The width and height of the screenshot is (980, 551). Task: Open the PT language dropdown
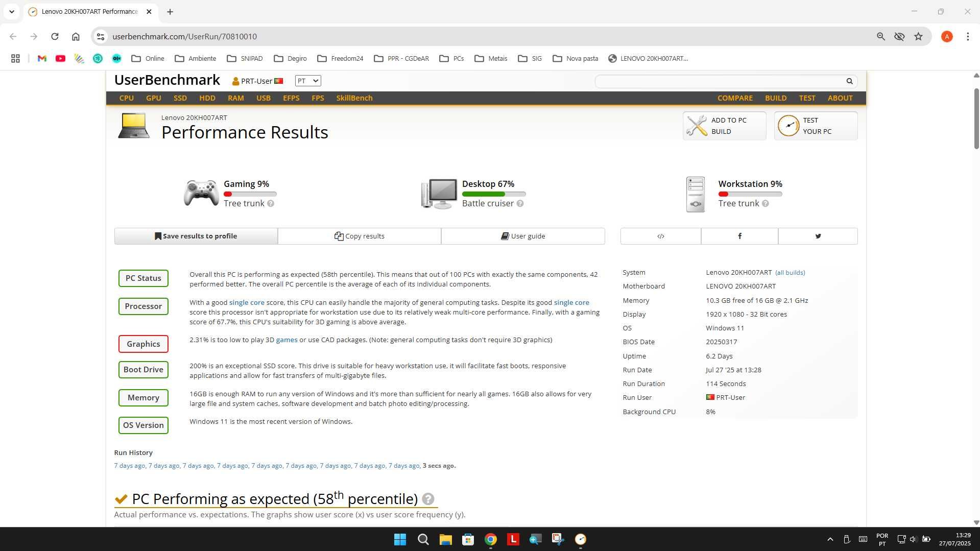(x=308, y=81)
